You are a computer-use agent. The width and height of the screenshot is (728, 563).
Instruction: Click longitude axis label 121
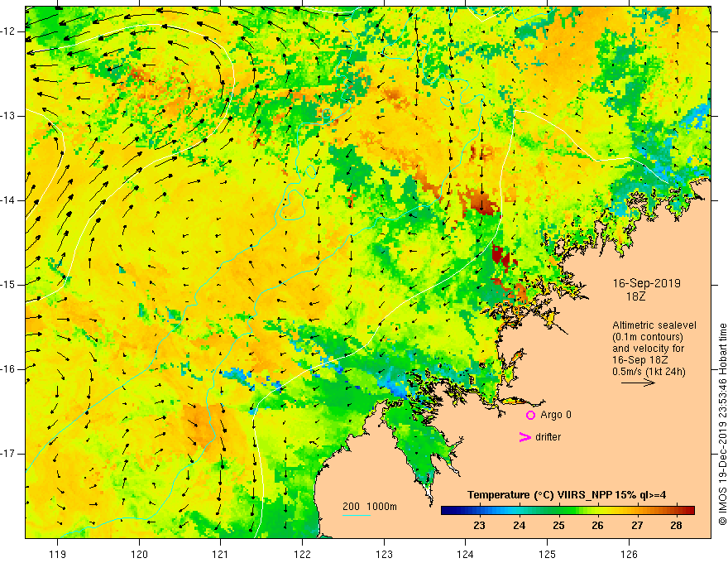pos(220,554)
